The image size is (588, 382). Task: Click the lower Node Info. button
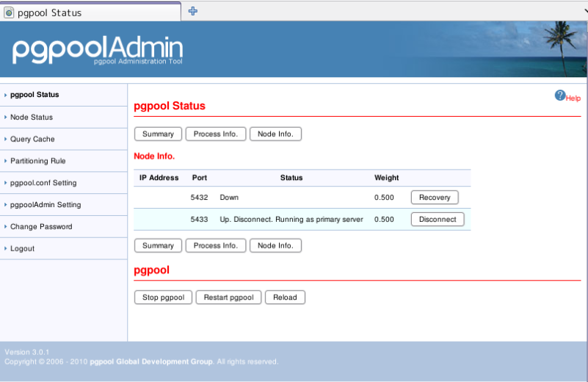(x=275, y=245)
